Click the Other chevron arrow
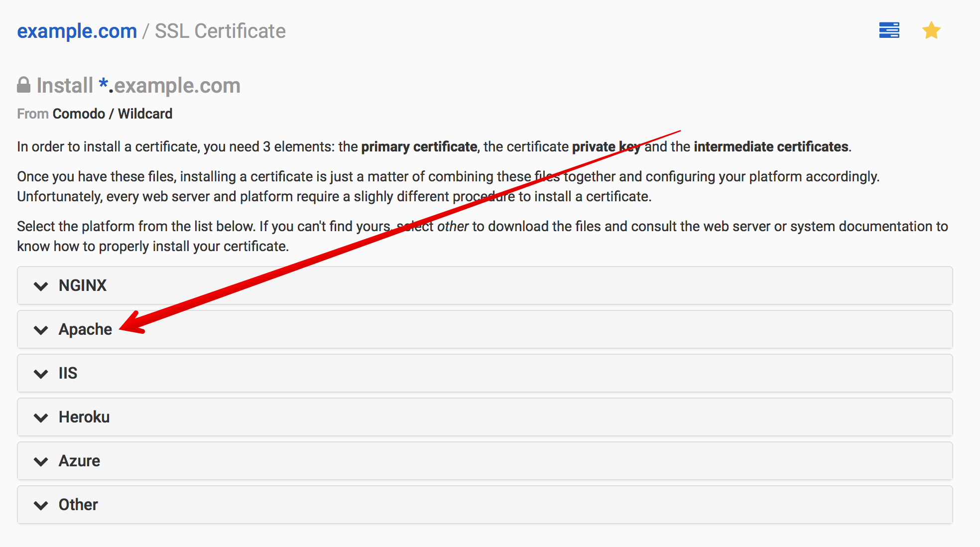 click(x=41, y=505)
